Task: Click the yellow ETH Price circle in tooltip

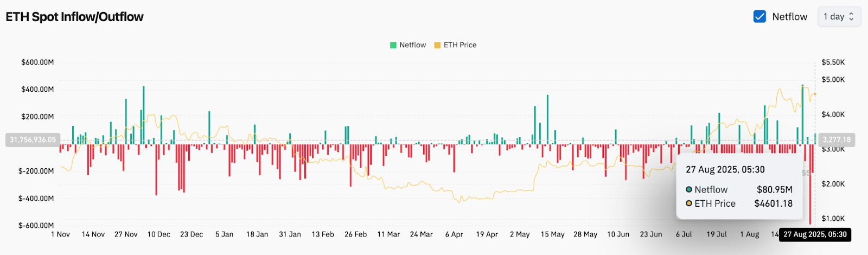Action: click(x=689, y=203)
